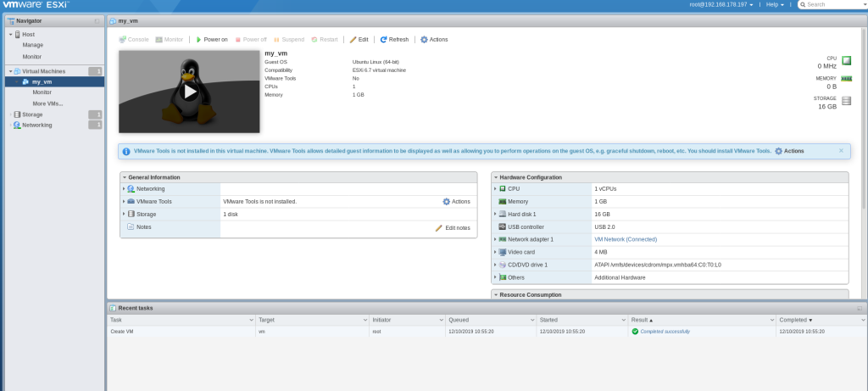
Task: Expand the Others hardware row
Action: click(495, 277)
